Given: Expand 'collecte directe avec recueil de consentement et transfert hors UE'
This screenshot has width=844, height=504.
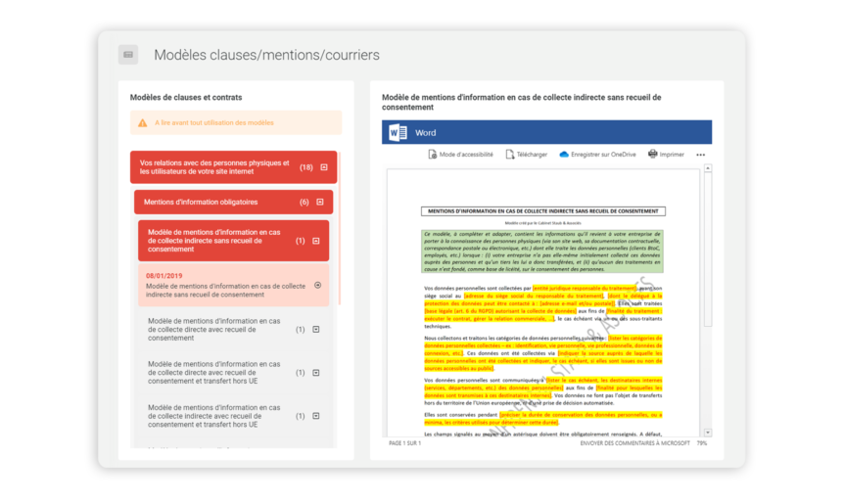Looking at the screenshot, I should click(x=316, y=373).
